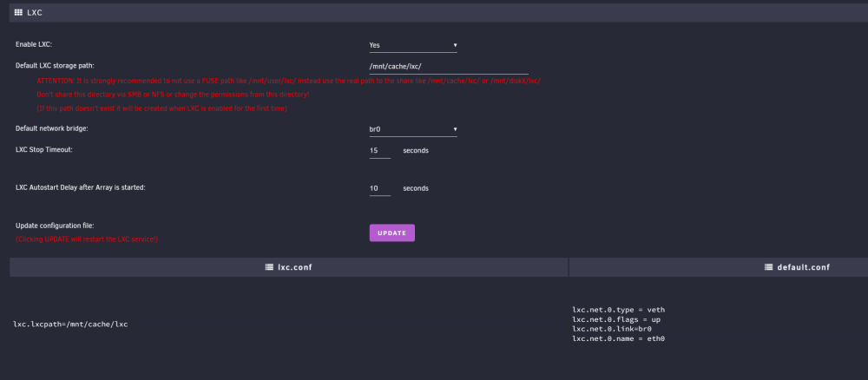Screen dimensions: 868x380
Task: Open the Enable LXC dropdown
Action: pyautogui.click(x=413, y=45)
